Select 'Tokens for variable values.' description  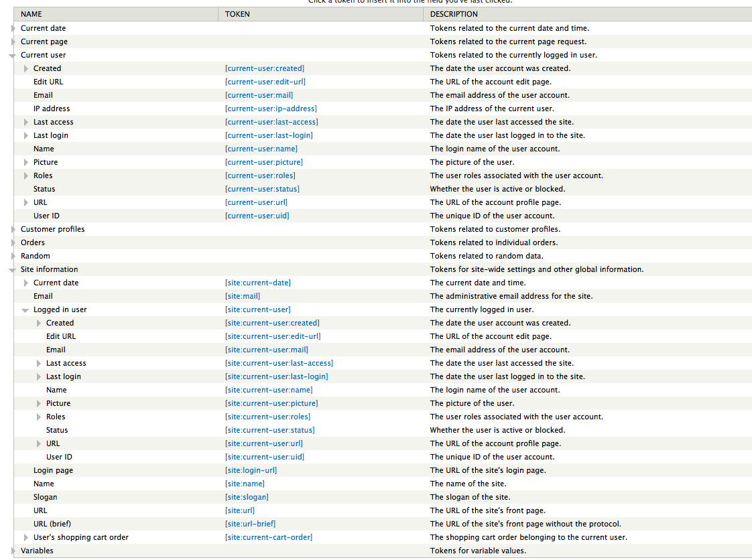pos(478,551)
